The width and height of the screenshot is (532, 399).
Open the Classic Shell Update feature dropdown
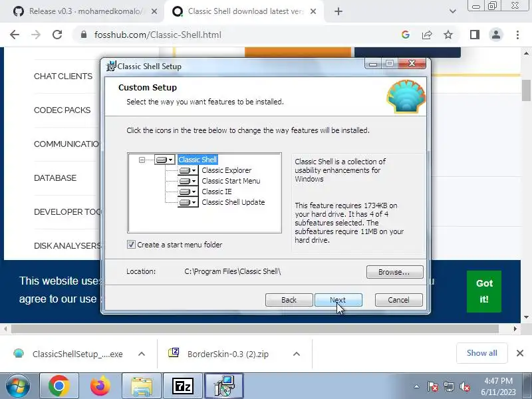tap(188, 203)
